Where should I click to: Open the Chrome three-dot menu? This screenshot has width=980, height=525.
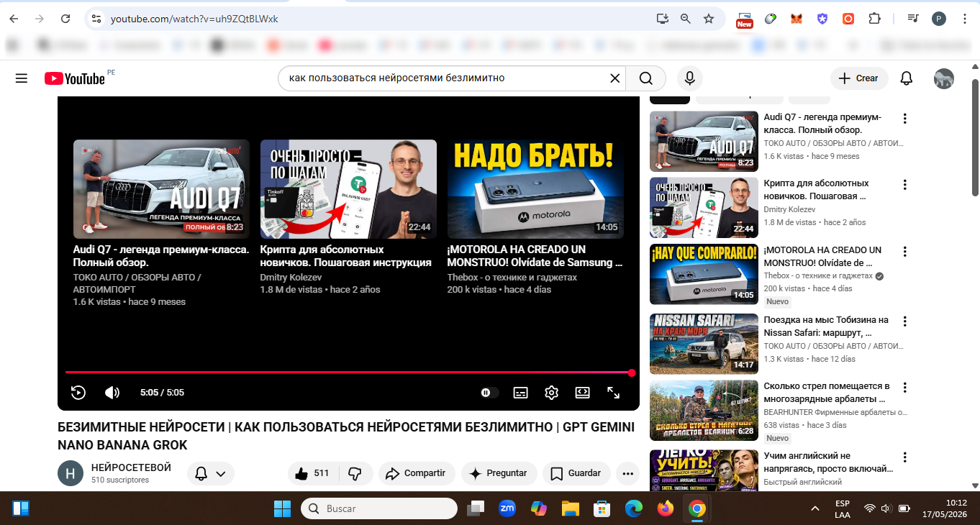pos(965,19)
